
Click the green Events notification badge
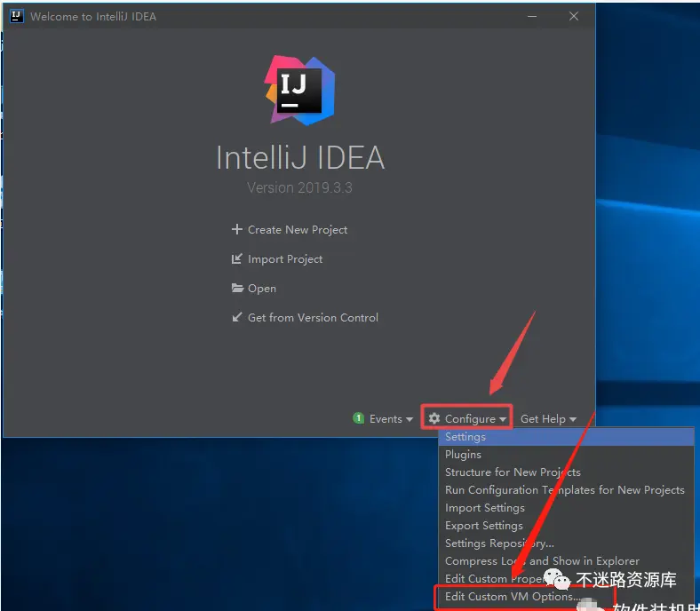358,418
